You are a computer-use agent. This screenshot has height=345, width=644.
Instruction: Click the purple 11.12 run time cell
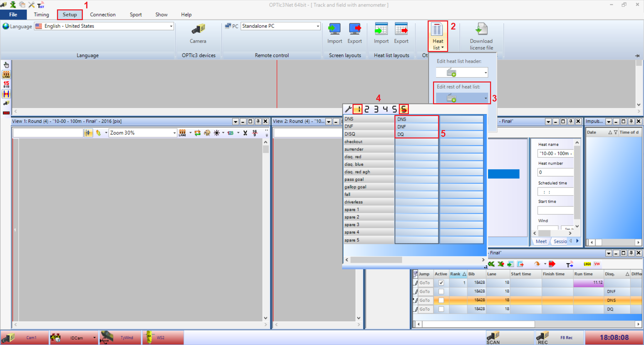(x=588, y=283)
